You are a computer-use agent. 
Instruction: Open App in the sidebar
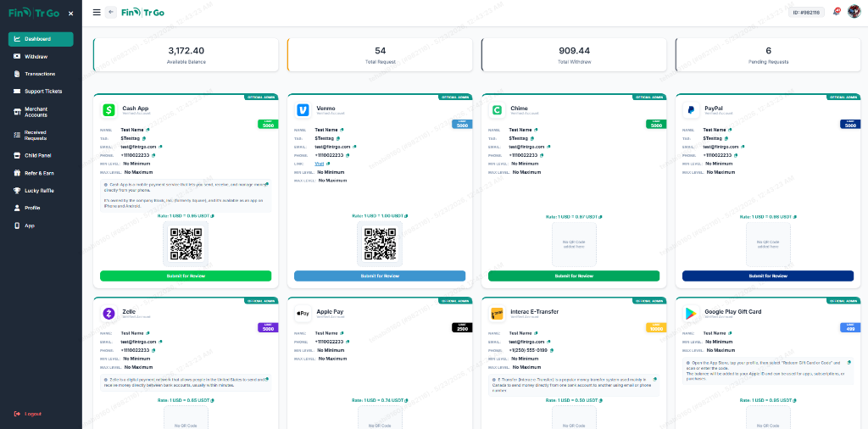[41, 226]
